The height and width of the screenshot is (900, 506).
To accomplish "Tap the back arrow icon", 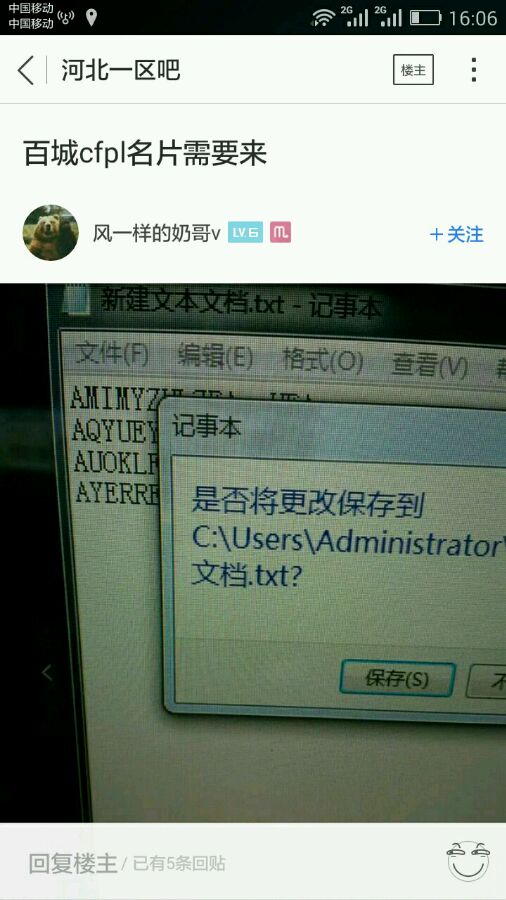I will click(26, 70).
